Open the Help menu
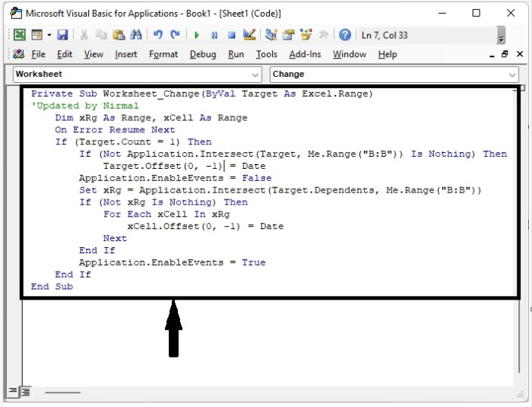The height and width of the screenshot is (407, 532). click(x=388, y=54)
